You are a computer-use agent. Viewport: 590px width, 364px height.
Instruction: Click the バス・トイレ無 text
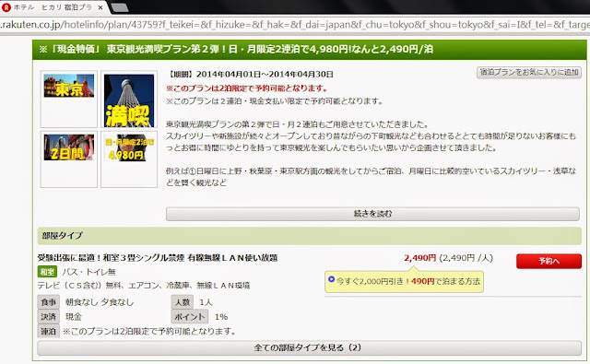tap(88, 272)
